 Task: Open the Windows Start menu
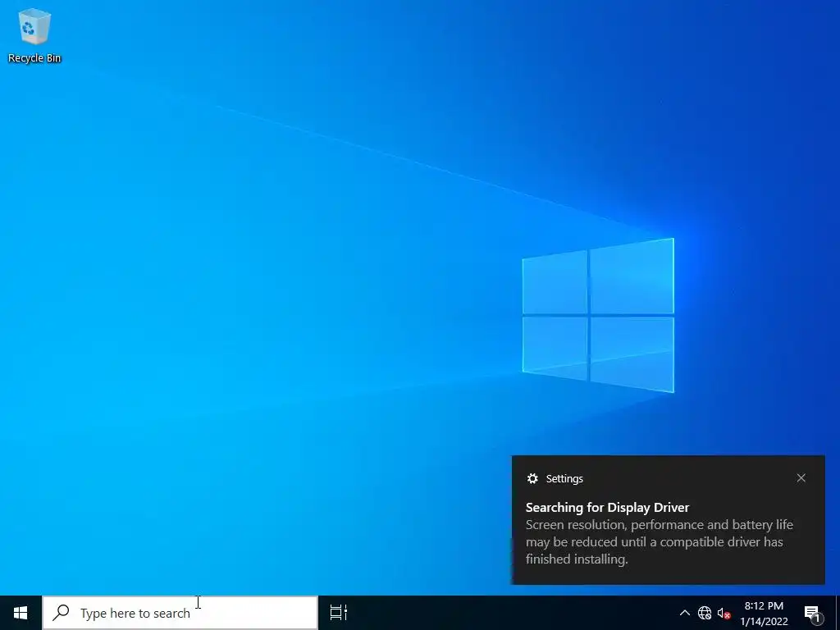[x=21, y=612]
